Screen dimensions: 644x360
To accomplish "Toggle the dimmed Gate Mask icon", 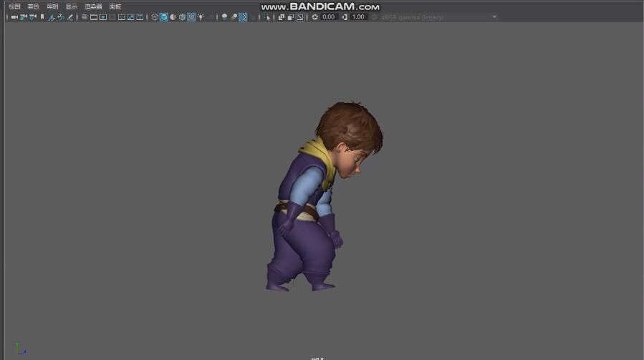I will 112,17.
